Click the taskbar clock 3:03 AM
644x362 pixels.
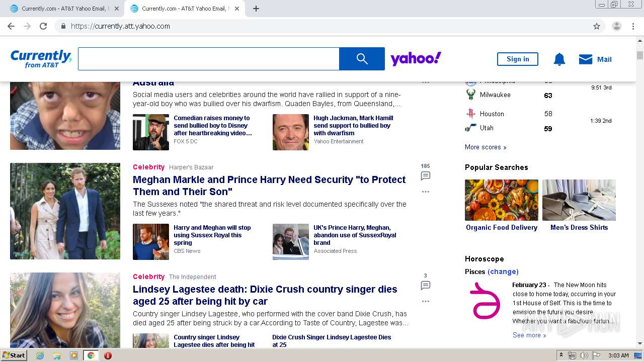point(618,355)
